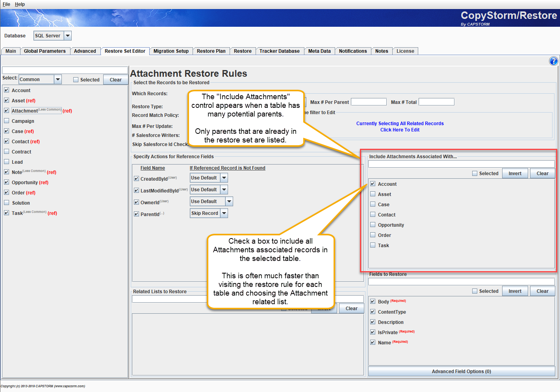Click the Max # Total input field
This screenshot has width=560, height=392.
pos(436,102)
